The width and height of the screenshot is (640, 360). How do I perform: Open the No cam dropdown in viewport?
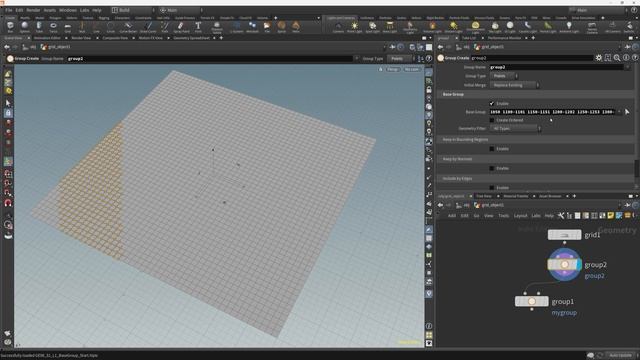(x=412, y=69)
